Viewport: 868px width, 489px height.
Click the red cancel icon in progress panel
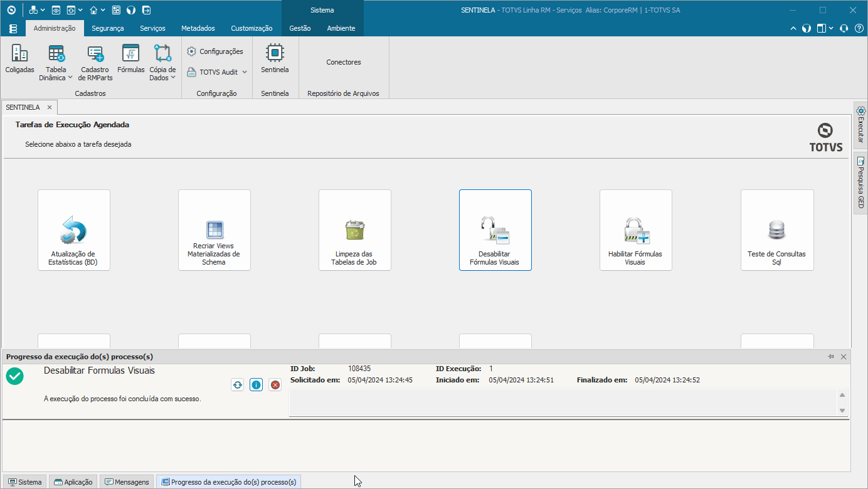click(275, 385)
